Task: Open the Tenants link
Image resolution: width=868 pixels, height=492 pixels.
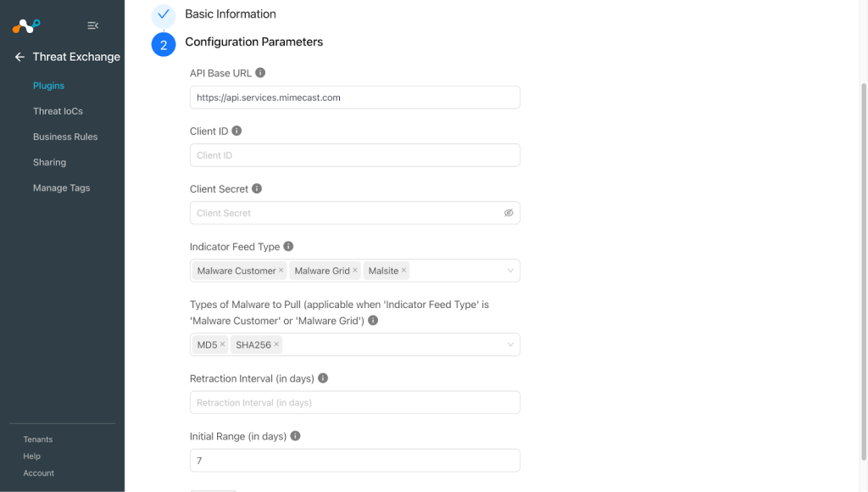Action: click(x=37, y=439)
